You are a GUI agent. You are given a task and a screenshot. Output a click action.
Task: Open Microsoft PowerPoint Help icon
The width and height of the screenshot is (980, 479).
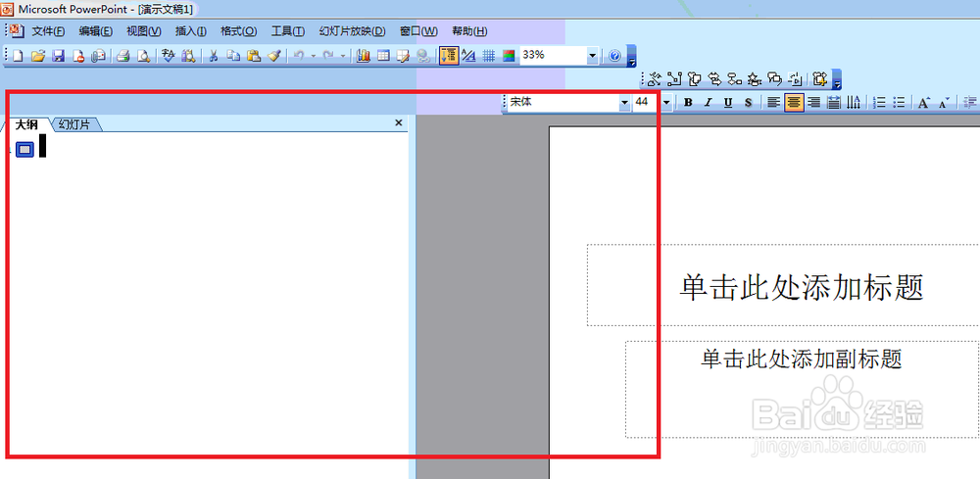(x=614, y=56)
